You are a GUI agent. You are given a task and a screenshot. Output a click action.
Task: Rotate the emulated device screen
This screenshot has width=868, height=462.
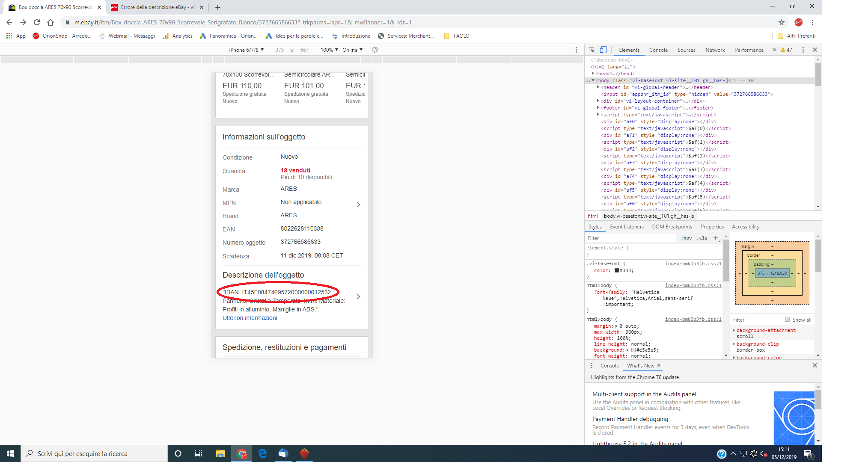pos(375,50)
